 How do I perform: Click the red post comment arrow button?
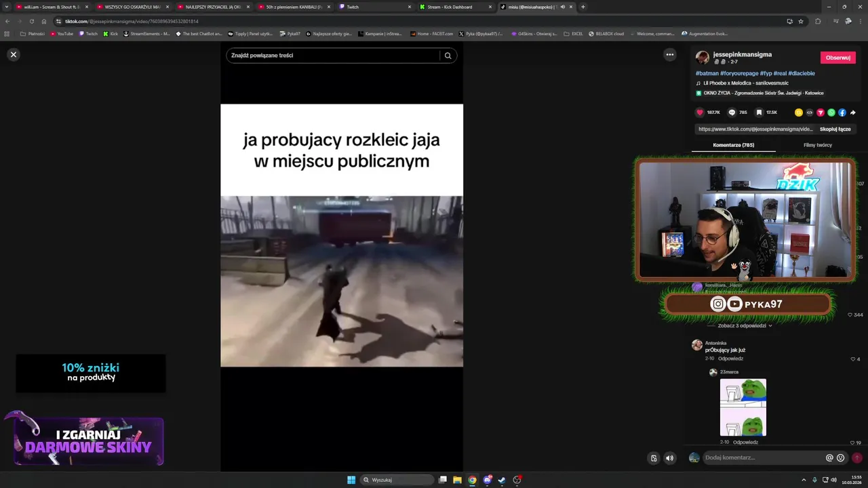click(x=857, y=458)
